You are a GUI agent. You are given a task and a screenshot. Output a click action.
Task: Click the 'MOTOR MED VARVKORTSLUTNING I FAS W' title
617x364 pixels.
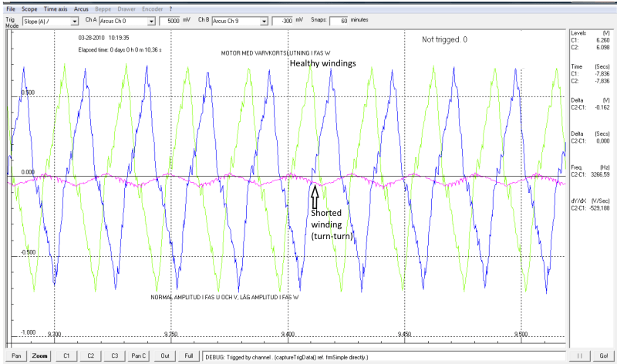tap(275, 53)
